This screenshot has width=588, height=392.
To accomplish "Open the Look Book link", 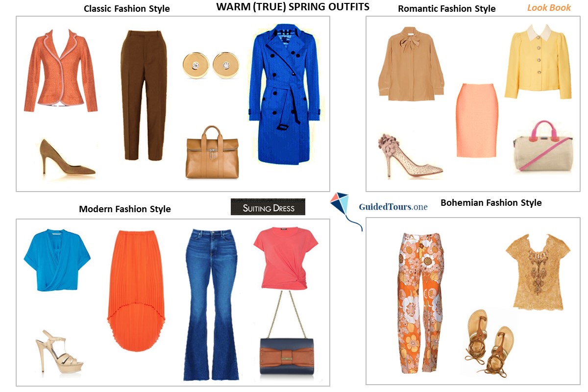I will [x=549, y=8].
